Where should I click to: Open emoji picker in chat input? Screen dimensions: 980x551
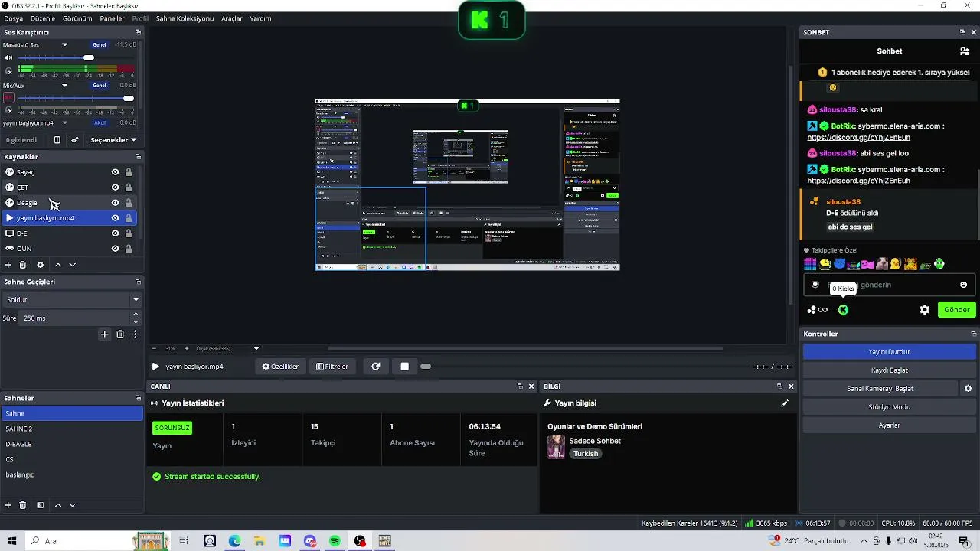click(x=964, y=285)
